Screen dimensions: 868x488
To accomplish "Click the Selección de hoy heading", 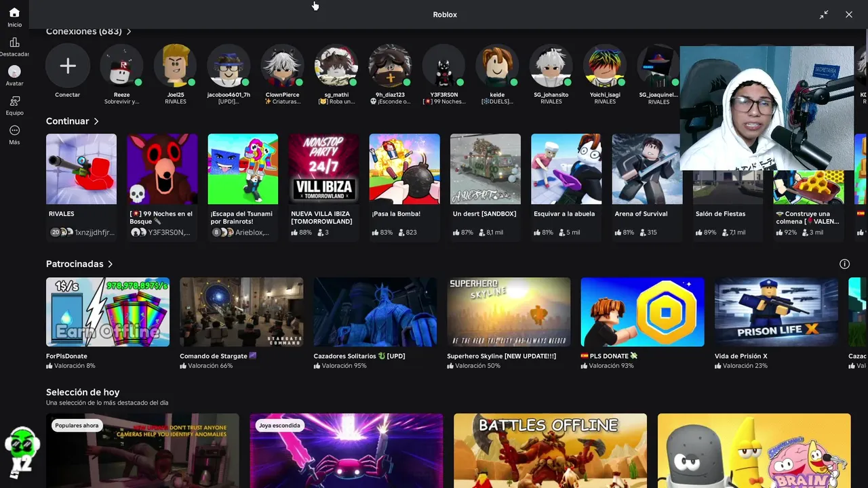I will (83, 392).
